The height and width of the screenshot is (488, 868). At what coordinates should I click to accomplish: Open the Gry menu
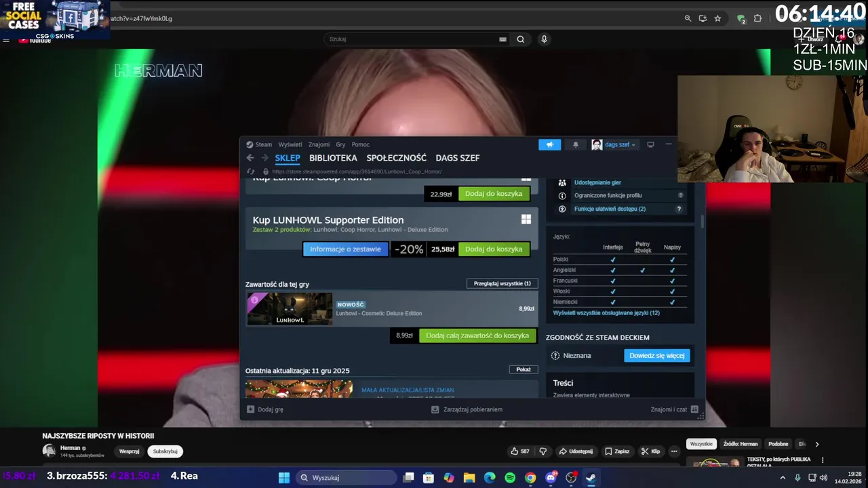point(340,144)
